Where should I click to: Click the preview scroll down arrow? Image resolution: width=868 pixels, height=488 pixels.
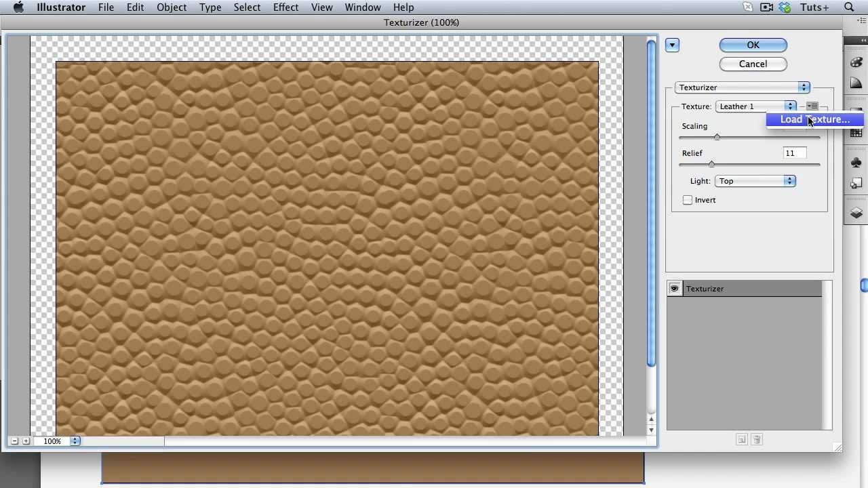[651, 430]
